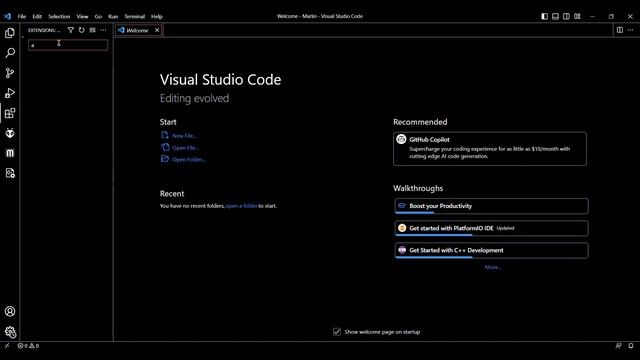The height and width of the screenshot is (360, 640).
Task: Open Get started with PlatformIO IDE walkthrough
Action: pos(491,228)
